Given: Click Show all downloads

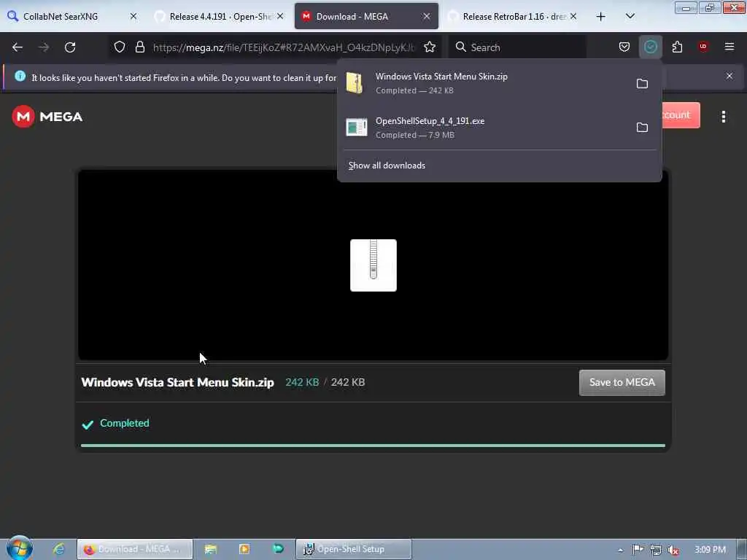Looking at the screenshot, I should tap(387, 166).
